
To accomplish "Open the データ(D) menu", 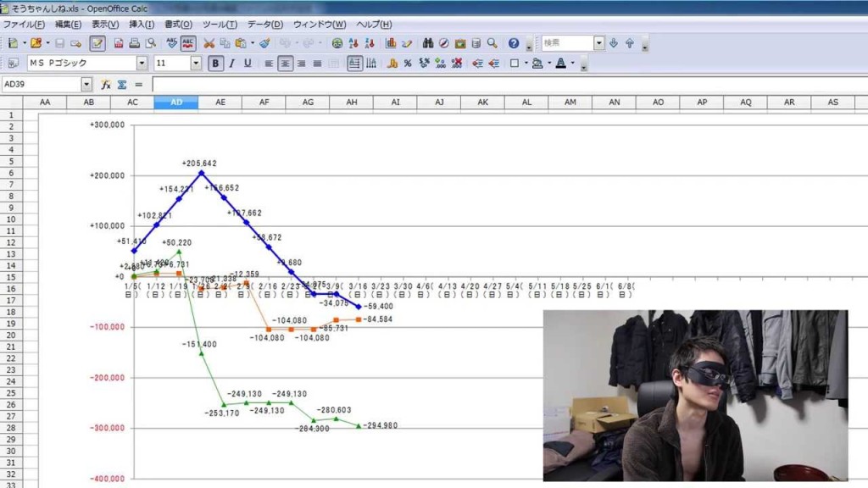I will [264, 25].
